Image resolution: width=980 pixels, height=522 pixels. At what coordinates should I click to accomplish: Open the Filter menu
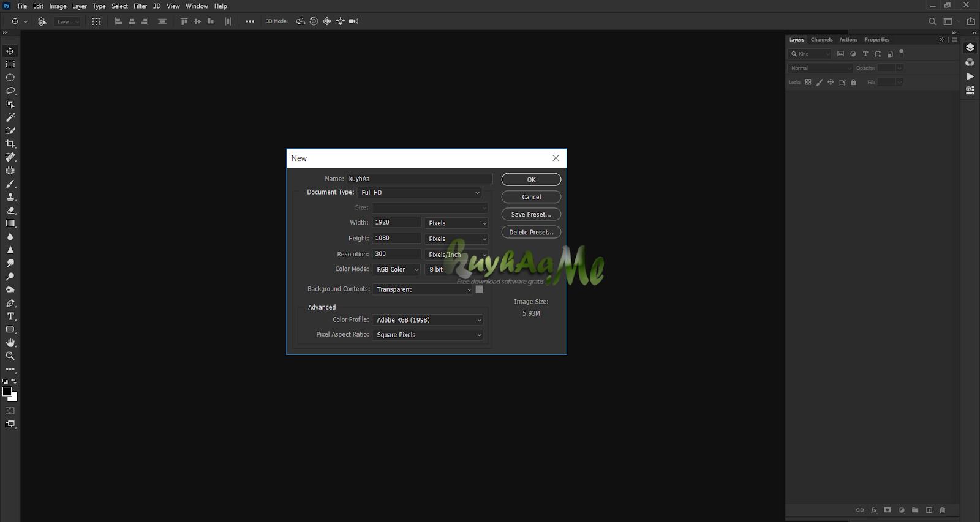point(140,6)
